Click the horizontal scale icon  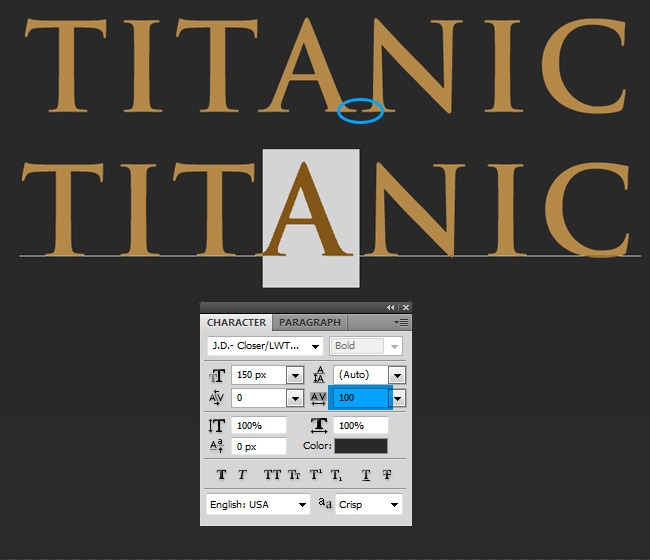(319, 425)
